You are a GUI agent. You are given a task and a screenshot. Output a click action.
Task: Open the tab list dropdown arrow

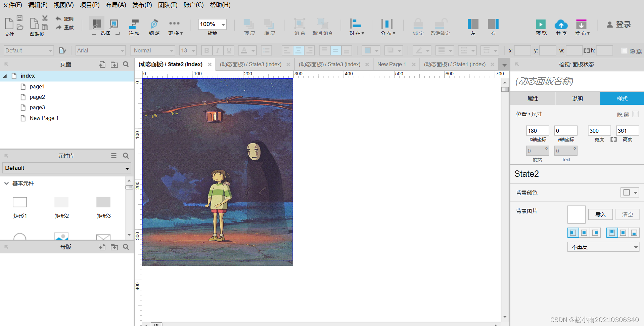coord(504,65)
